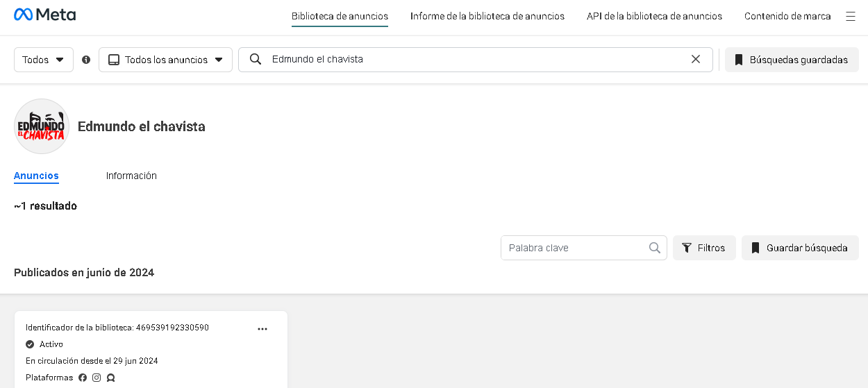Click the Activo status check icon
The height and width of the screenshot is (388, 868).
(x=30, y=344)
